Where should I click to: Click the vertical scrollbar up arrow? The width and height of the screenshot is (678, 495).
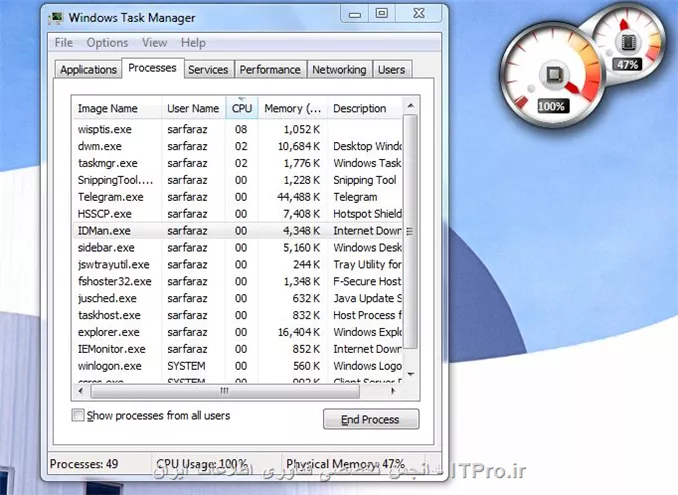(411, 105)
